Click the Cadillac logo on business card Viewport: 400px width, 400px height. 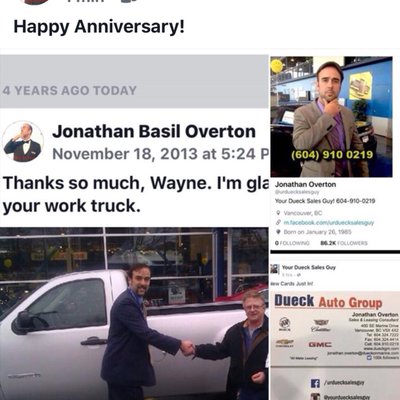[x=321, y=325]
